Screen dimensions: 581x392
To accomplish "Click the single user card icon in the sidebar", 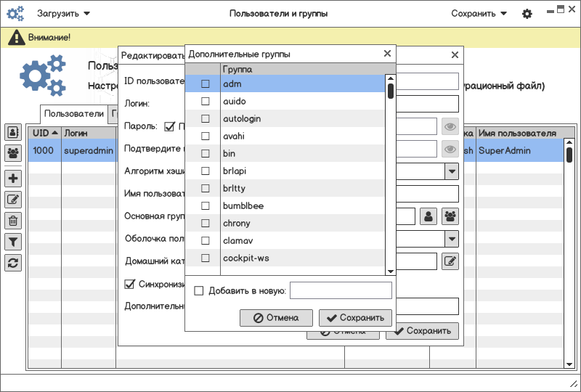I will click(x=13, y=132).
